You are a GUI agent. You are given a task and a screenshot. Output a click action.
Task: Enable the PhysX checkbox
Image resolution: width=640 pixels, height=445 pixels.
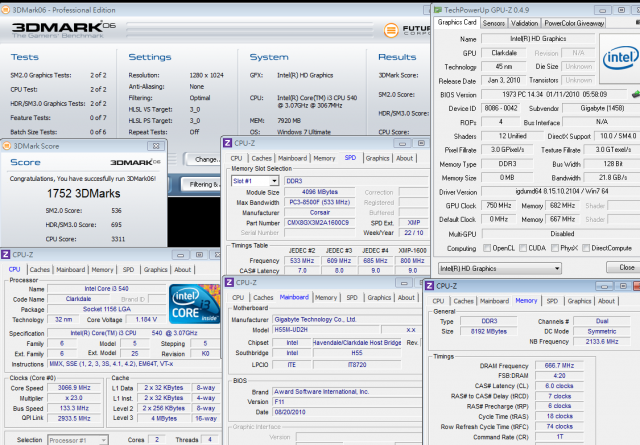click(555, 248)
